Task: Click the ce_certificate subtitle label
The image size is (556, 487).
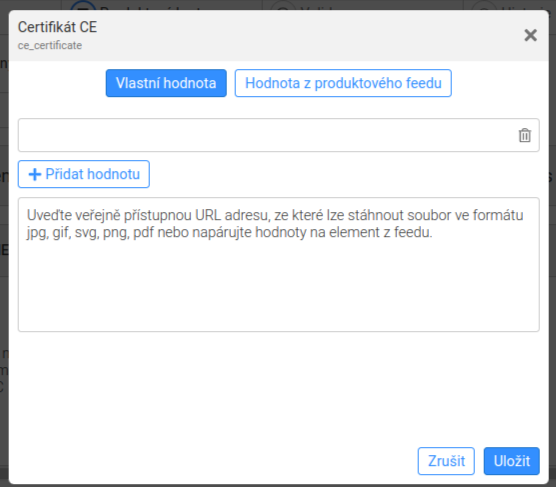Action: (x=50, y=45)
